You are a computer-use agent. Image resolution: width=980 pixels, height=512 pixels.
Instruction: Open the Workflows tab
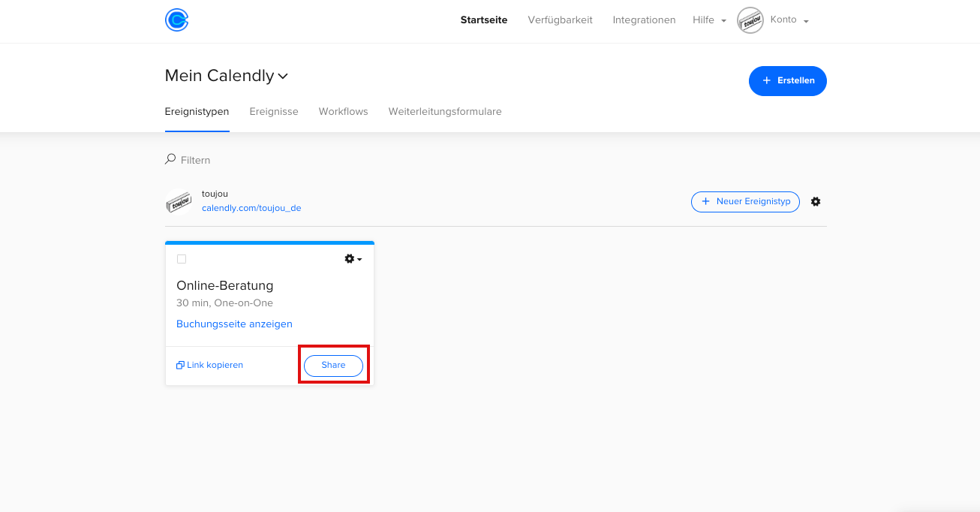[x=343, y=111]
